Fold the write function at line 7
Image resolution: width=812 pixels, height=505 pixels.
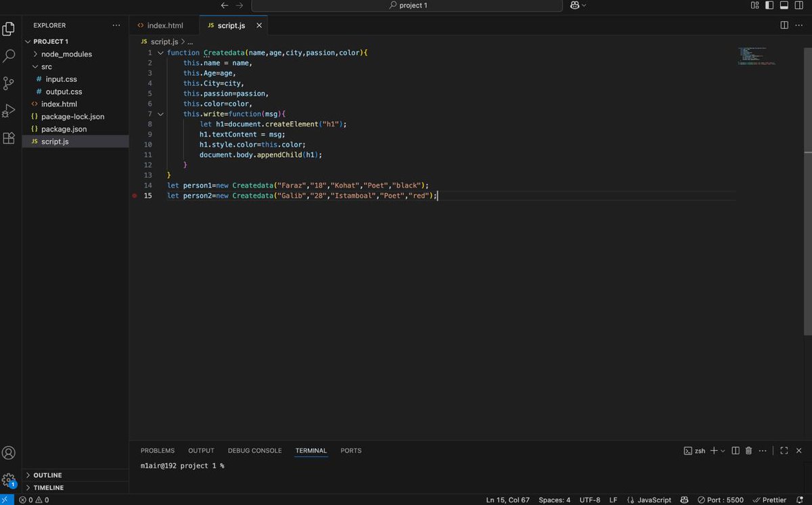coord(160,114)
